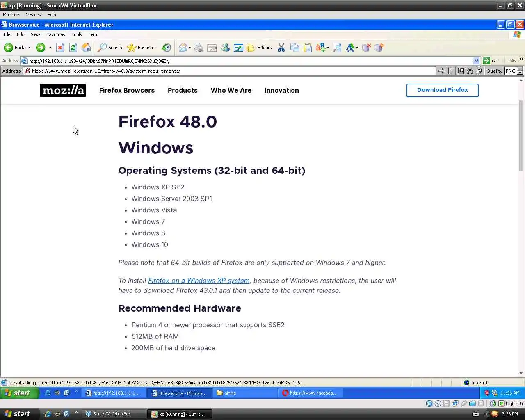525x420 pixels.
Task: Click the full screen window icon
Action: 238,48
